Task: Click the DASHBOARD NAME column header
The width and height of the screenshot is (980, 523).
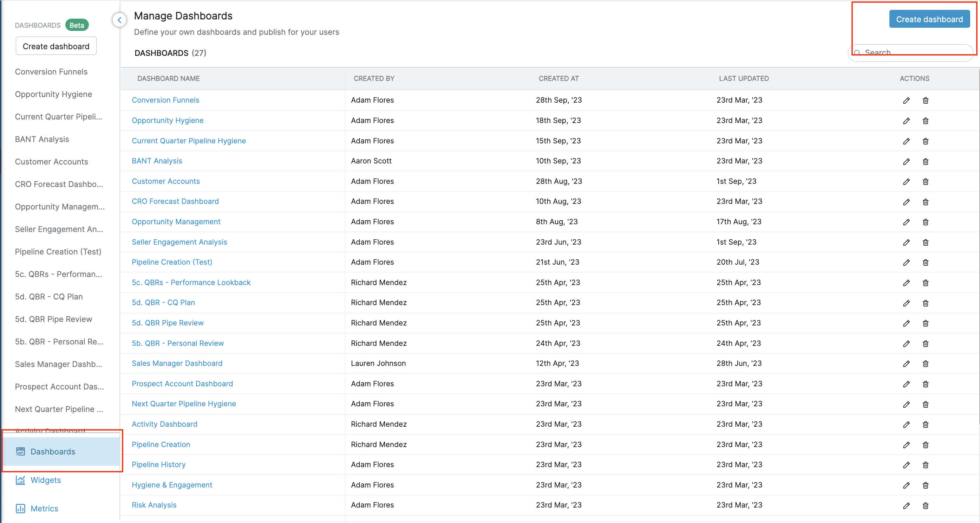Action: (169, 78)
